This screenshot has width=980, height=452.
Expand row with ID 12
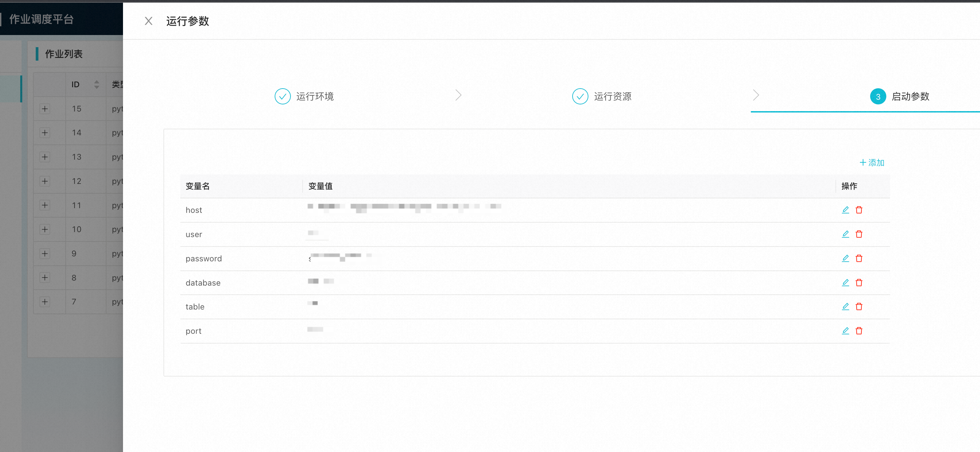[x=45, y=181]
